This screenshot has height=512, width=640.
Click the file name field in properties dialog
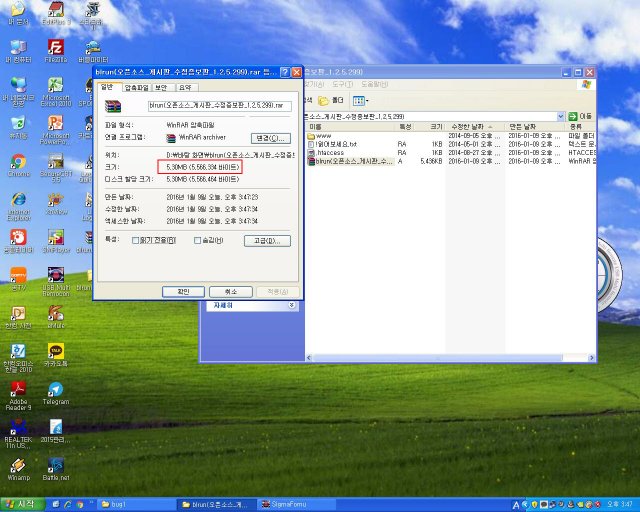220,106
